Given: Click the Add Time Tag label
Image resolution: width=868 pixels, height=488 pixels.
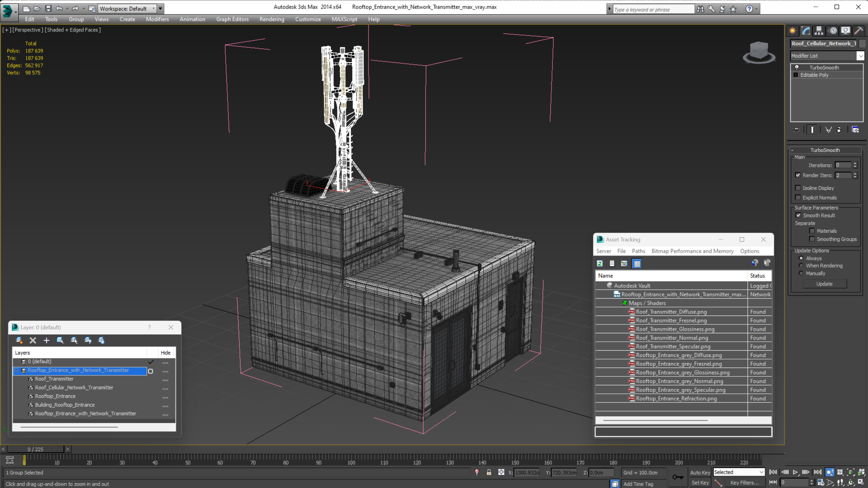Looking at the screenshot, I should click(x=638, y=484).
